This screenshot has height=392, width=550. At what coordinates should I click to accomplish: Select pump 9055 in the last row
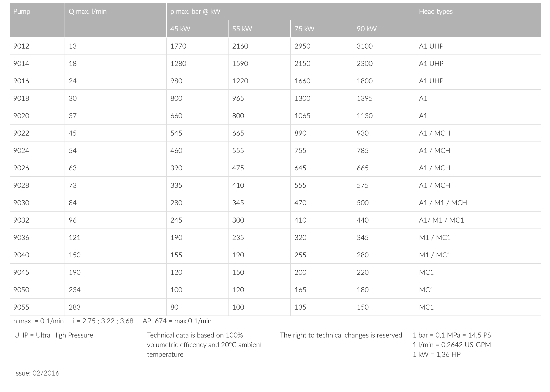click(21, 307)
